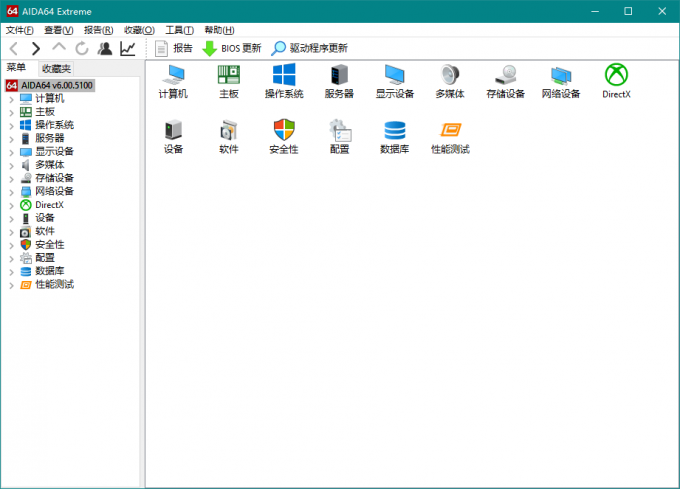Viewport: 680px width, 489px height.
Task: Open the 工具(T) menu
Action: (180, 30)
